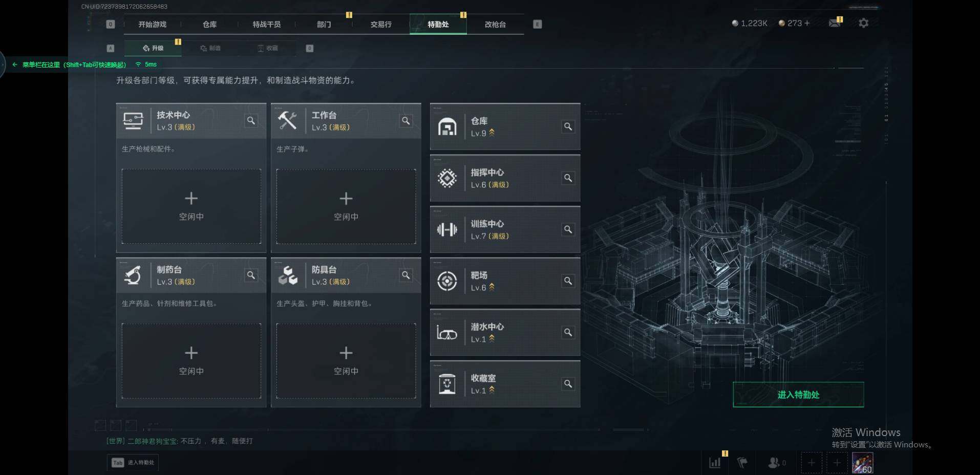Click the player avatar thumbnail
980x475 pixels.
862,463
